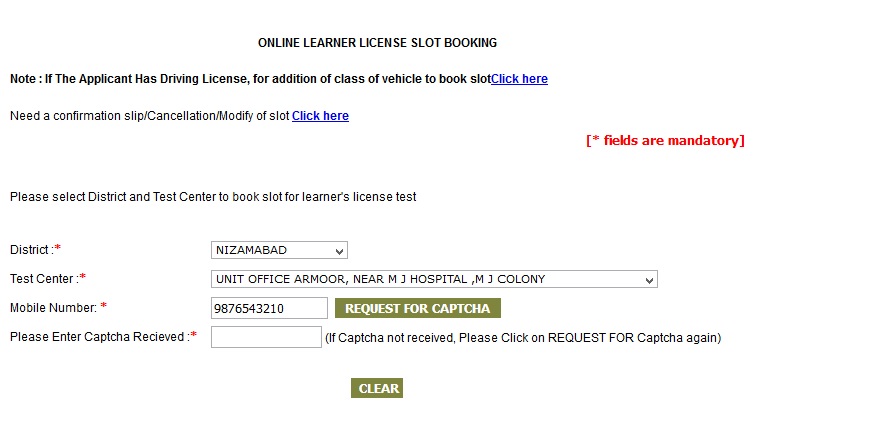Click the Mobile Number field label

[x=52, y=307]
